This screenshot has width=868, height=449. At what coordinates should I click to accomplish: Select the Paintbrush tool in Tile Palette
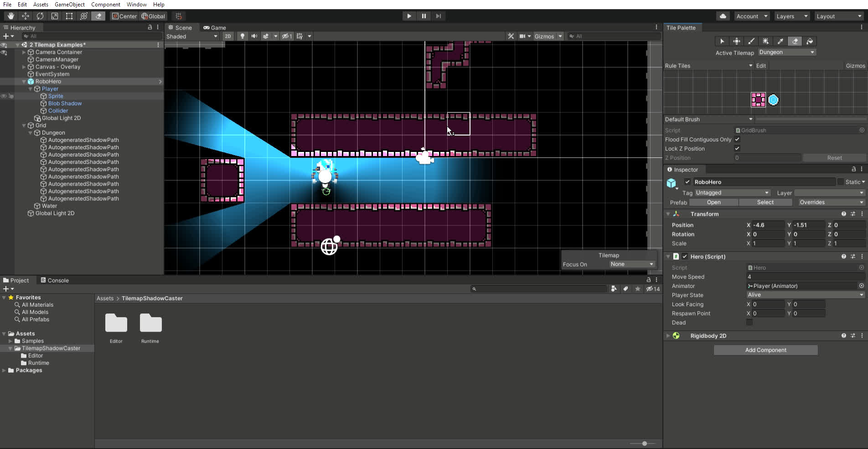coord(751,41)
